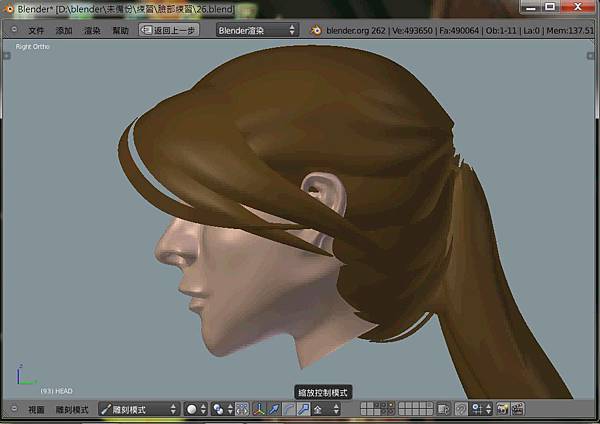The width and height of the screenshot is (600, 424).
Task: Open the 文件 menu
Action: tap(36, 30)
